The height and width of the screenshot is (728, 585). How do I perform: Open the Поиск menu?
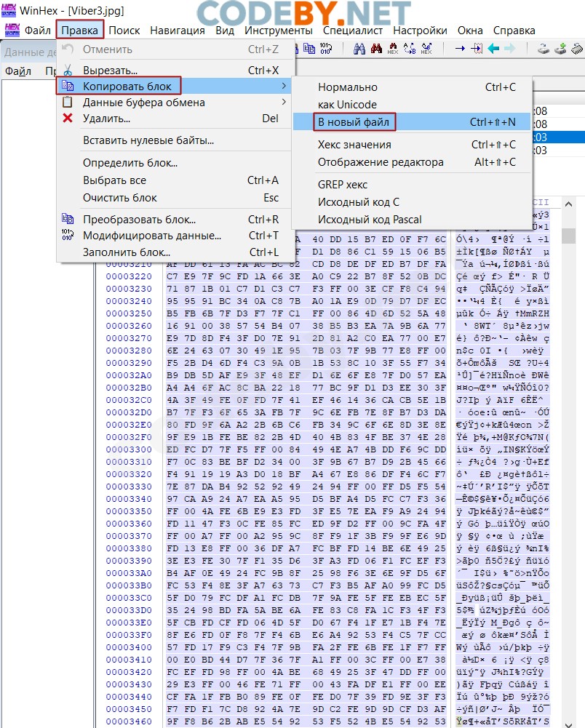click(124, 31)
